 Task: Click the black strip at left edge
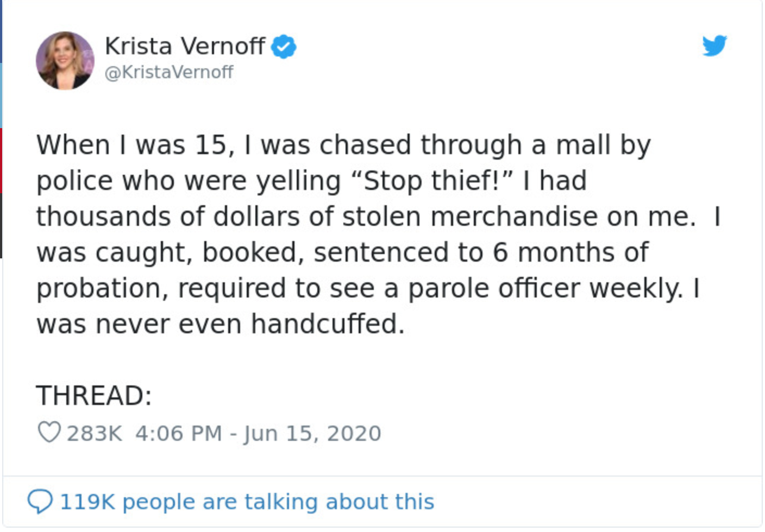pyautogui.click(x=1, y=225)
